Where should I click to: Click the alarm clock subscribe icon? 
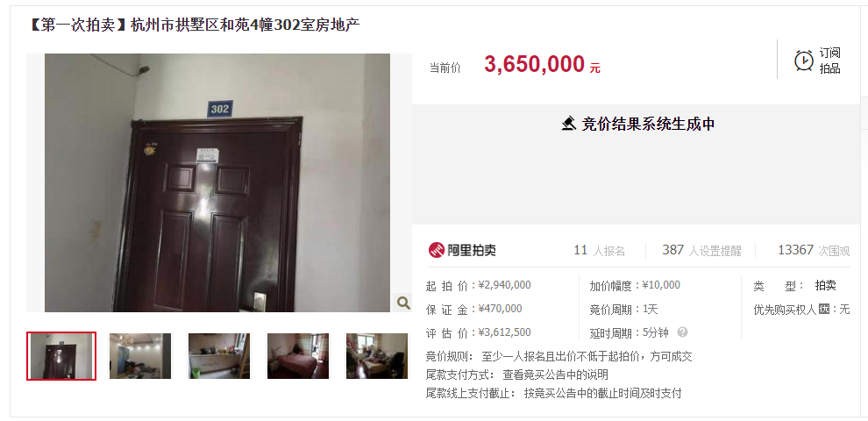(804, 61)
